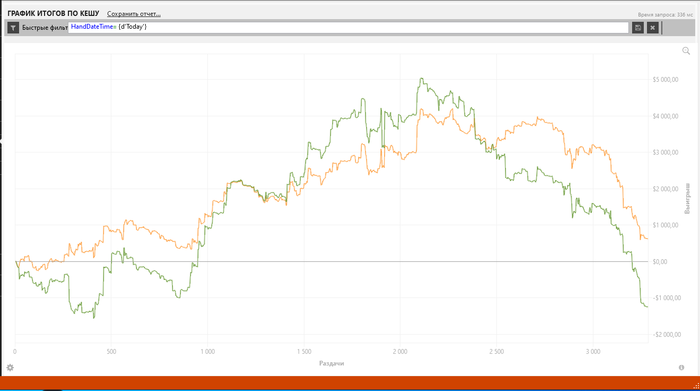Viewport: 700px width, 391px height.
Task: Save the current filter with the disk icon
Action: pyautogui.click(x=638, y=28)
